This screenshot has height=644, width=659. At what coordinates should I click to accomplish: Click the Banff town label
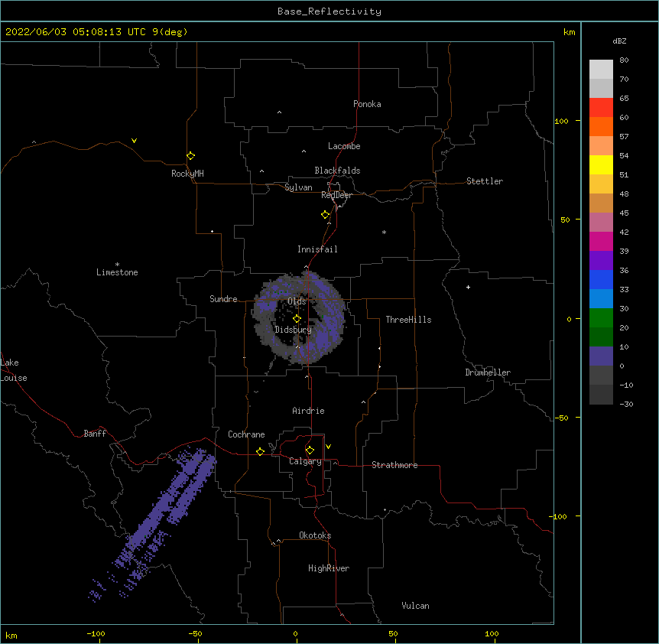[95, 434]
